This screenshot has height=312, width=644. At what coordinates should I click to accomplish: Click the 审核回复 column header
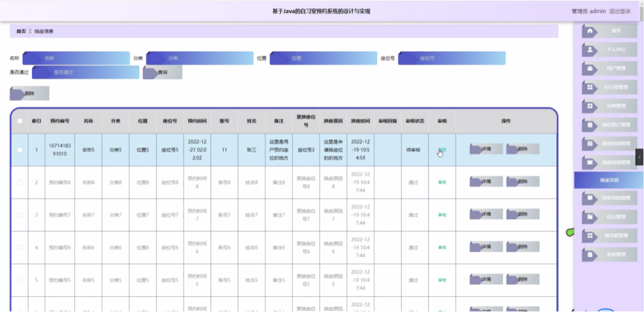388,121
